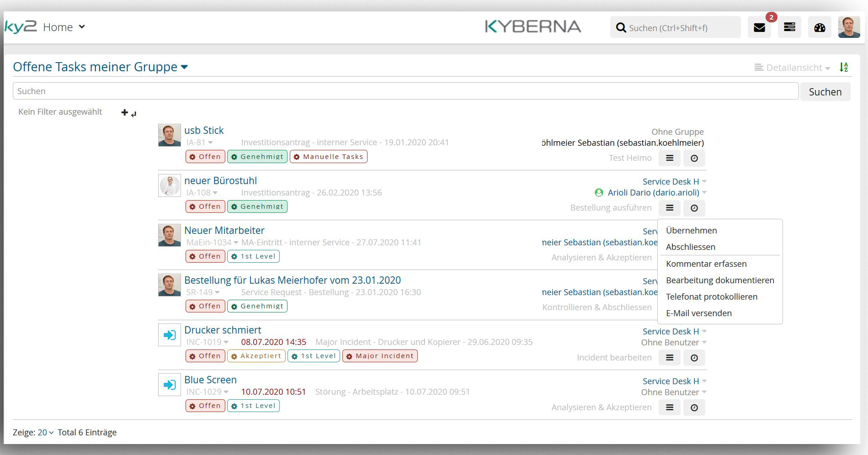Open history clock icon for neuer Bürostuhl
This screenshot has height=455, width=868.
coord(694,208)
